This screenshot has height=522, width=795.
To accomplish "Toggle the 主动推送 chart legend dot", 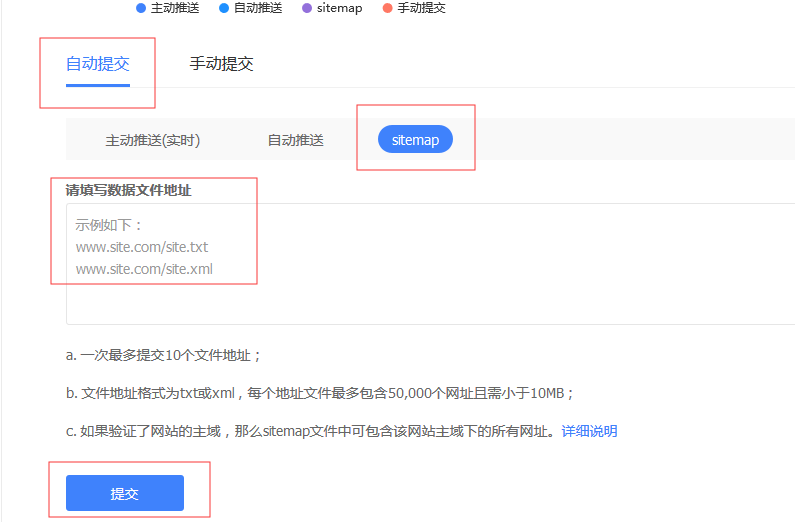I will [141, 8].
